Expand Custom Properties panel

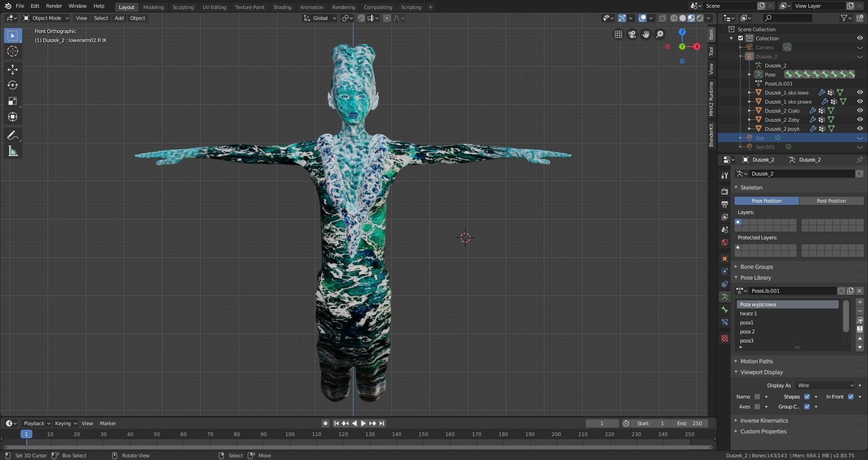(763, 432)
